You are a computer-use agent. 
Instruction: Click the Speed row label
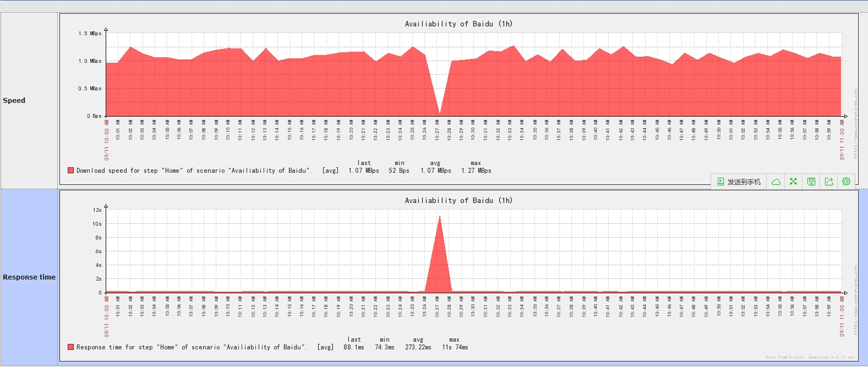[x=14, y=101]
